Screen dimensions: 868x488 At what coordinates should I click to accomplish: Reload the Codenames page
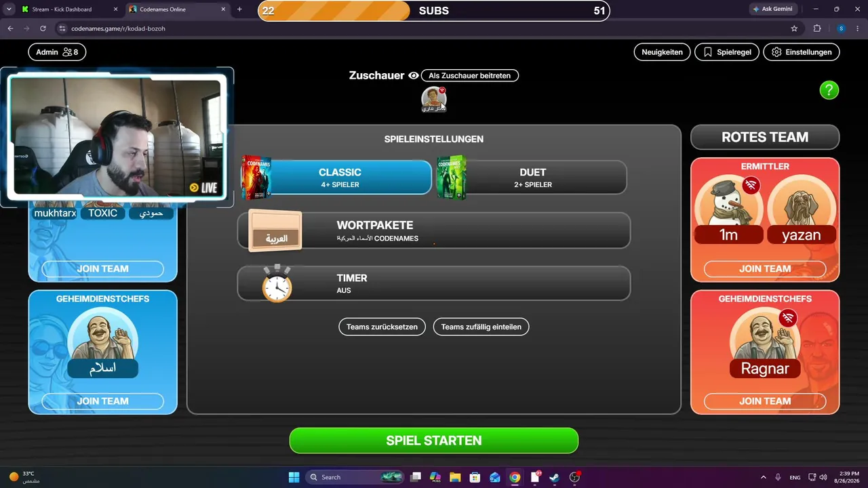point(43,28)
